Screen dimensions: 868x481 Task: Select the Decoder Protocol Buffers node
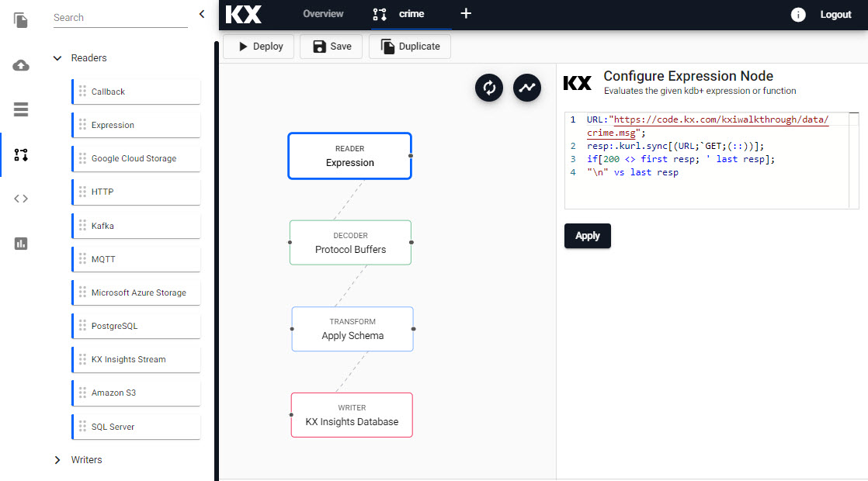point(350,243)
